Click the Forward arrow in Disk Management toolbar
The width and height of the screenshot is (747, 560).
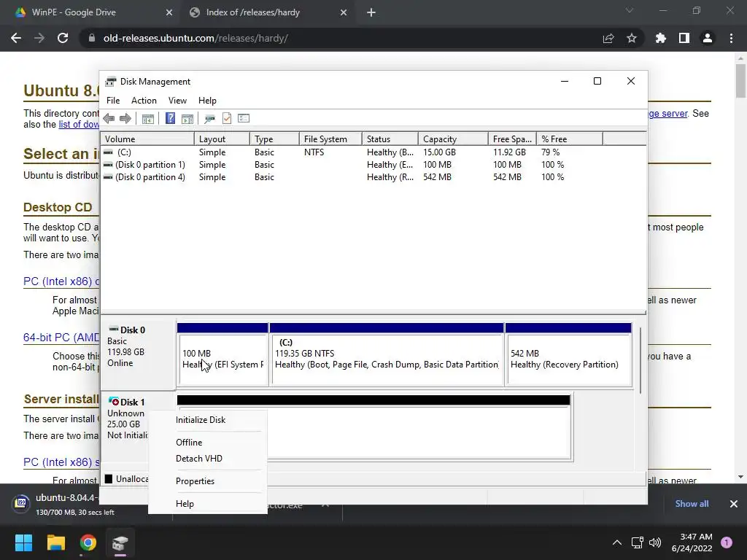[x=125, y=118]
